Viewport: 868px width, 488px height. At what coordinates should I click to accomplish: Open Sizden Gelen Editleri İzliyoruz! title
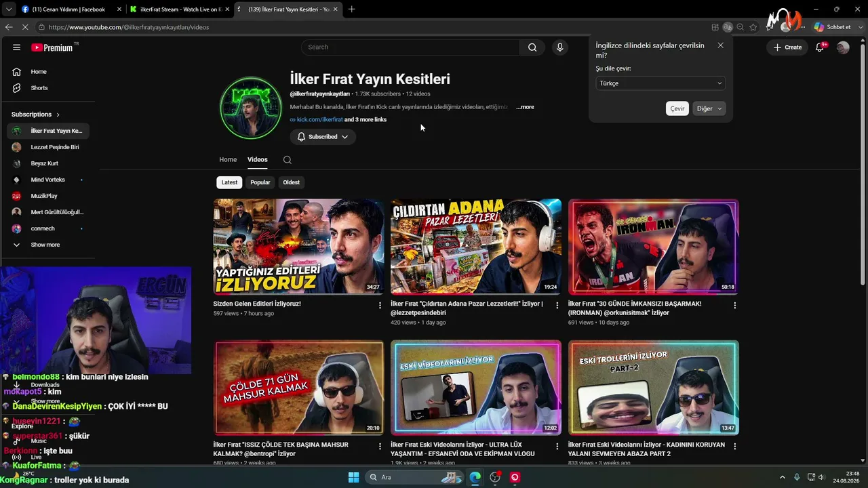click(x=257, y=304)
